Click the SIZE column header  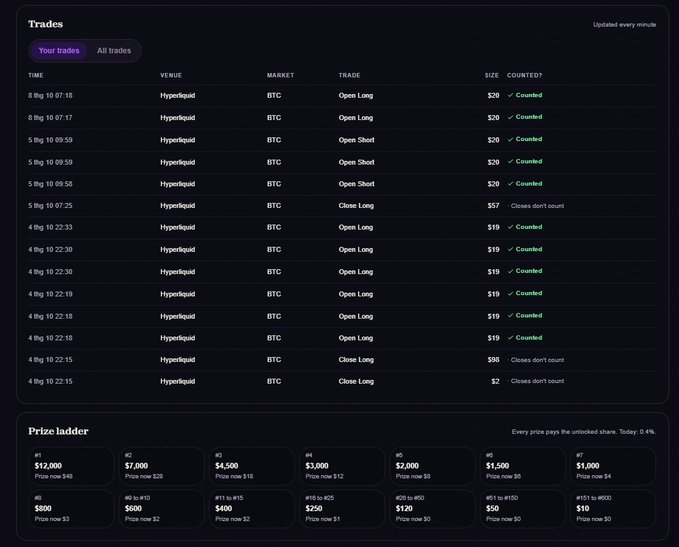coord(492,75)
